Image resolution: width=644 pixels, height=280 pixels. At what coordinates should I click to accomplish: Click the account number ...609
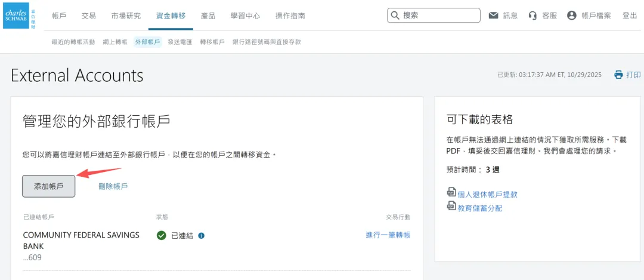32,258
